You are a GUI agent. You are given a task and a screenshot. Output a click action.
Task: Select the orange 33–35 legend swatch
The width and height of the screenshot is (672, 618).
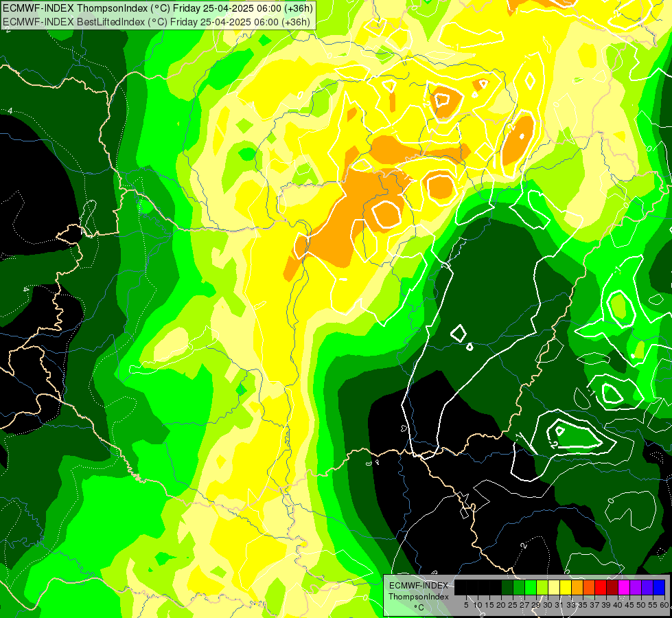[x=577, y=588]
